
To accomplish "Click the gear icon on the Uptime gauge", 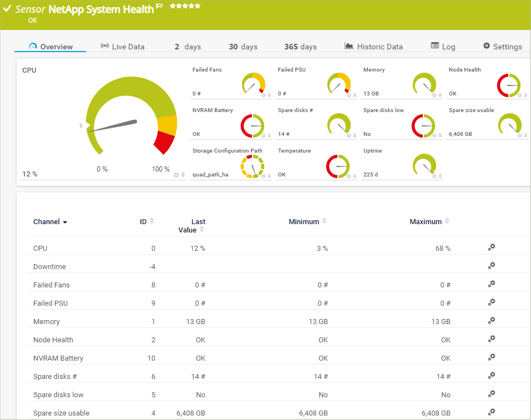I will click(x=434, y=176).
